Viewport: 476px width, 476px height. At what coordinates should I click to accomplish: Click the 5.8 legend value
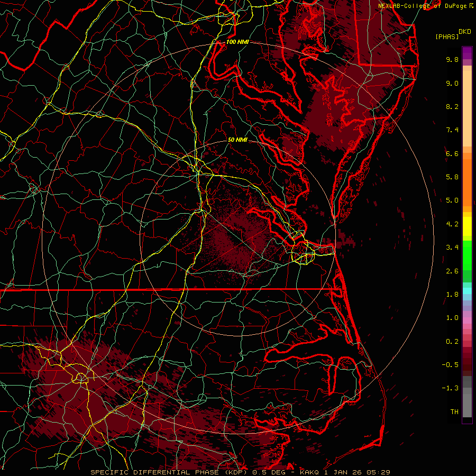pyautogui.click(x=452, y=177)
